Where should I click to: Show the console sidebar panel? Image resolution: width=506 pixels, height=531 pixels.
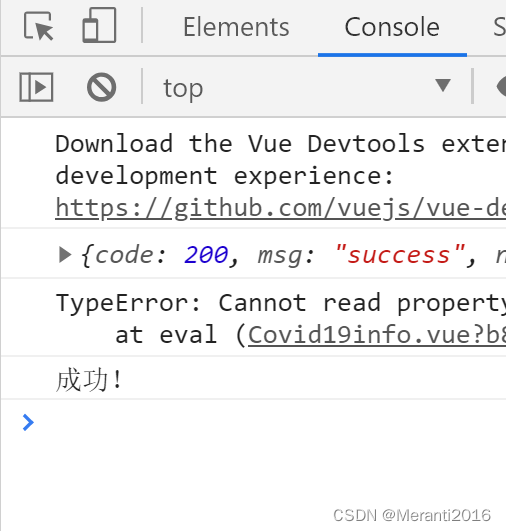pyautogui.click(x=36, y=87)
